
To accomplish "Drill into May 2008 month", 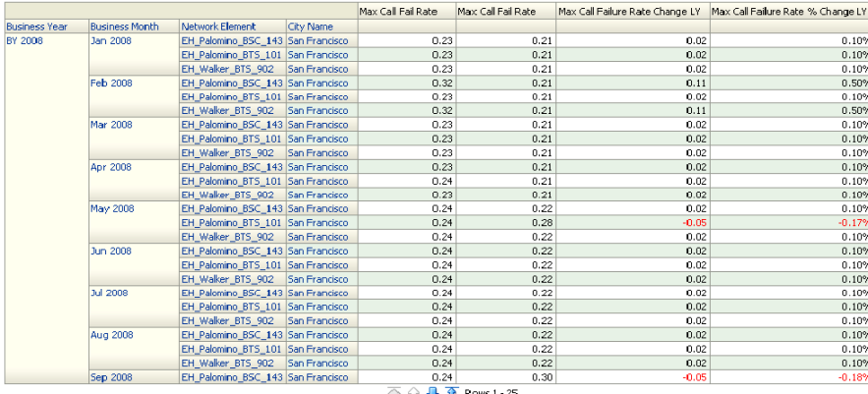I will [111, 208].
